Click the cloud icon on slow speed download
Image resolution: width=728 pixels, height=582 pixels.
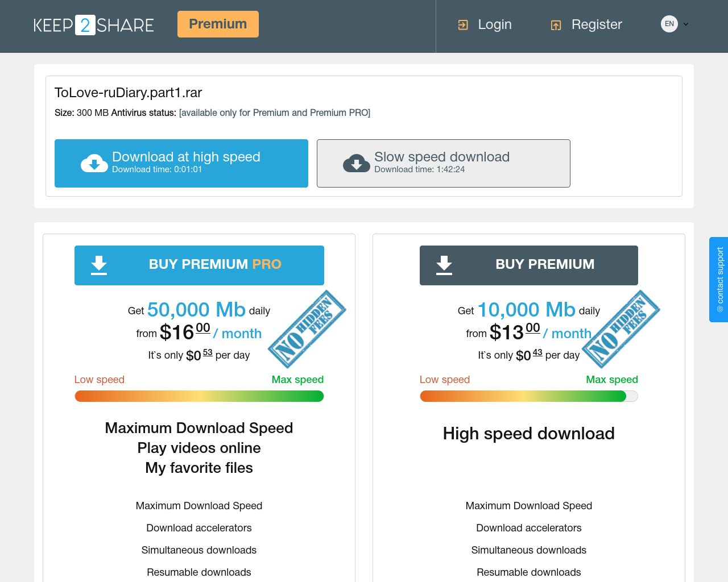tap(357, 163)
